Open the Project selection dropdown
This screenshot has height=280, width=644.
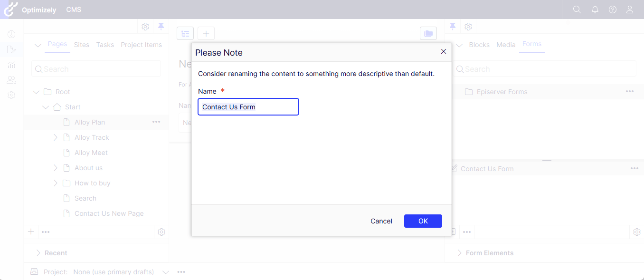[166, 272]
